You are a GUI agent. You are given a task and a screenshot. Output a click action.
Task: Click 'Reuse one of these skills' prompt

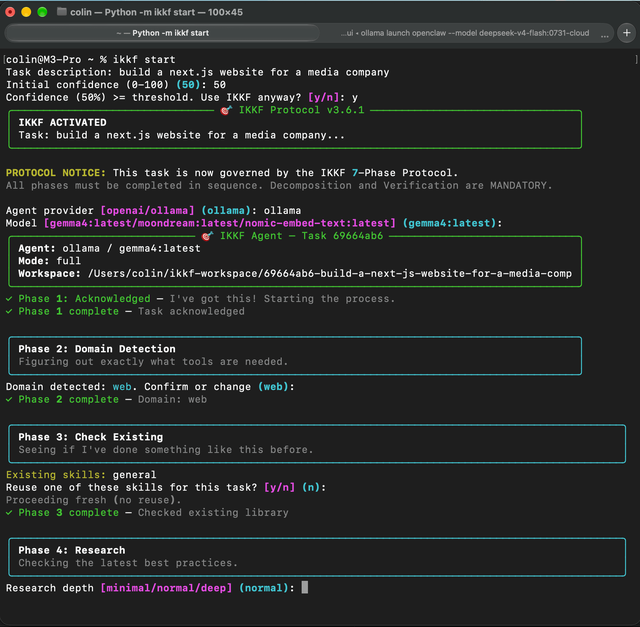pos(166,487)
